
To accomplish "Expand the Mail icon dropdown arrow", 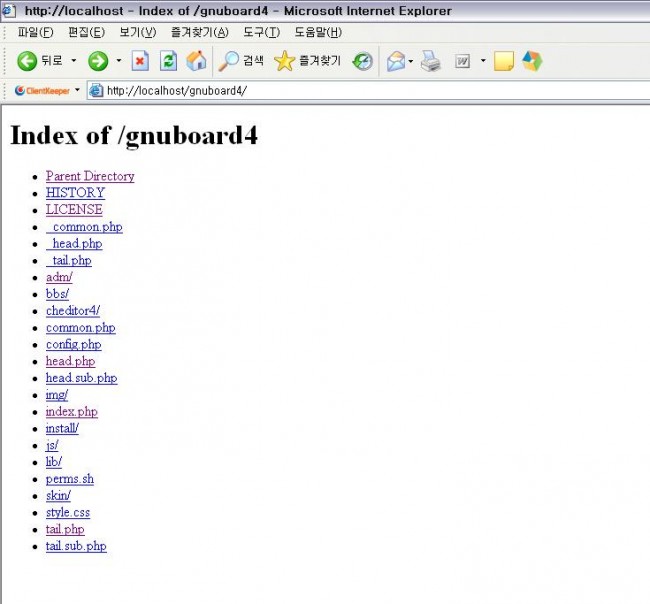I will (x=411, y=61).
